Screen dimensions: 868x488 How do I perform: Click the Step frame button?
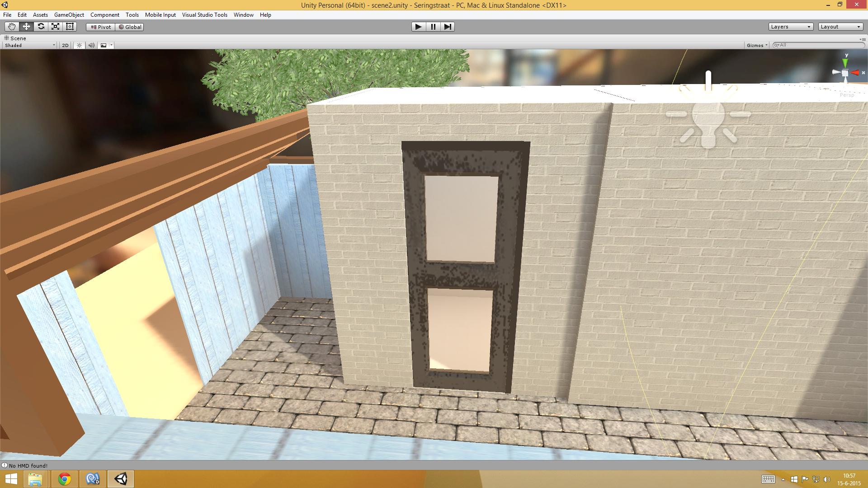448,27
